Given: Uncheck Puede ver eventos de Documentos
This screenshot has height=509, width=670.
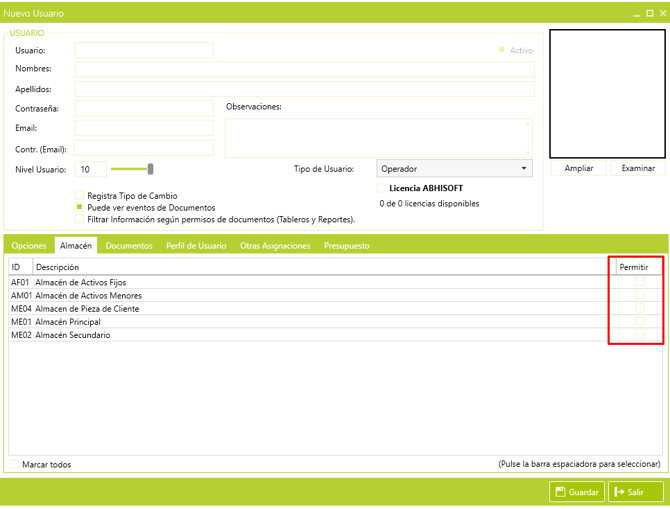Looking at the screenshot, I should (x=80, y=207).
